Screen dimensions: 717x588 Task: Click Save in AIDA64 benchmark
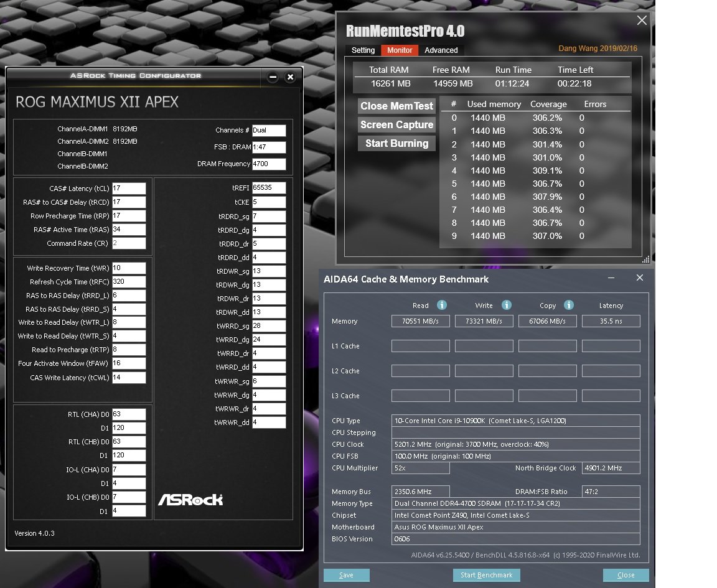tap(346, 575)
